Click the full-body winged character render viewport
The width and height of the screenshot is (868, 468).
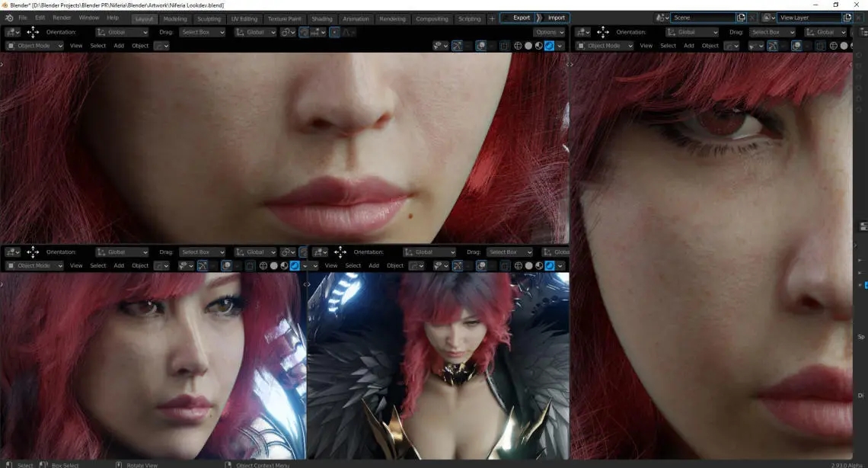click(x=438, y=366)
